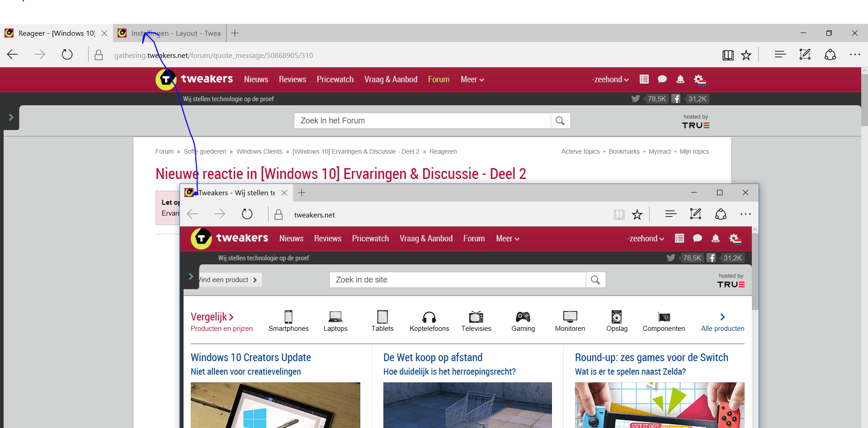868x428 pixels.
Task: Open settings gear in background window header
Action: tap(699, 80)
